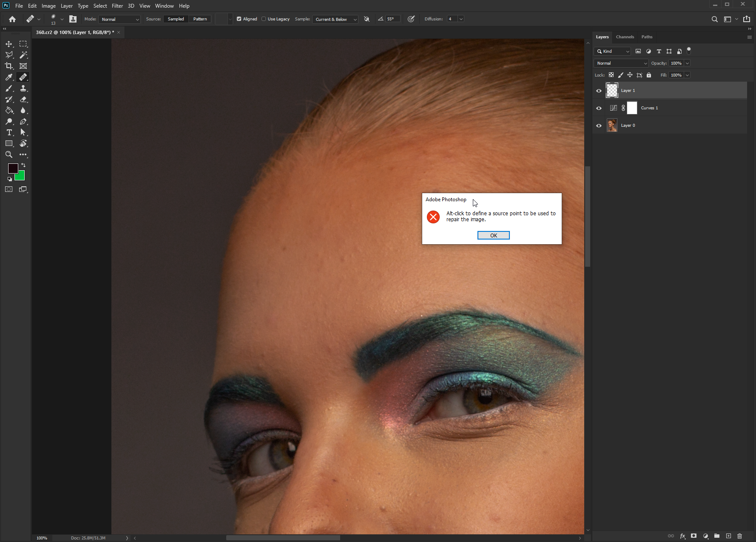Click the Create new layer icon
Viewport: 756px width, 542px height.
728,536
